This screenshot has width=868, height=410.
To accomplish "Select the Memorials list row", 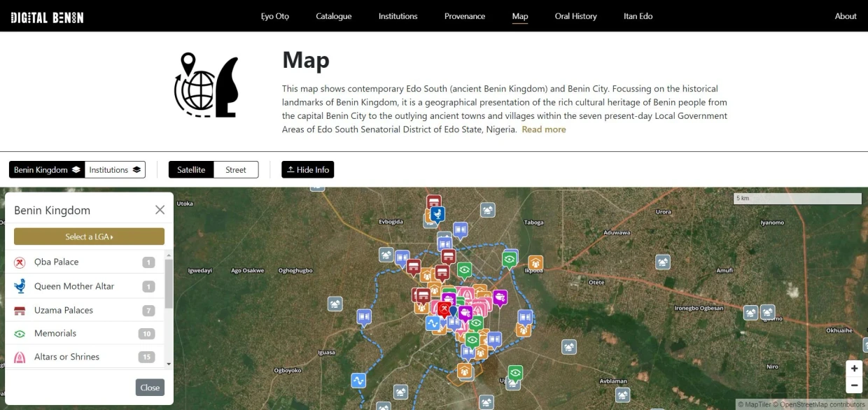I will click(84, 334).
